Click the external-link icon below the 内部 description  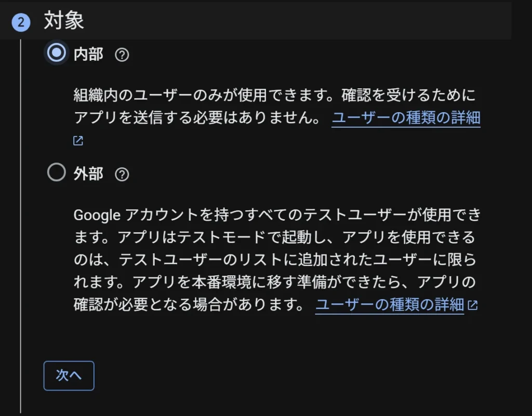tap(77, 140)
